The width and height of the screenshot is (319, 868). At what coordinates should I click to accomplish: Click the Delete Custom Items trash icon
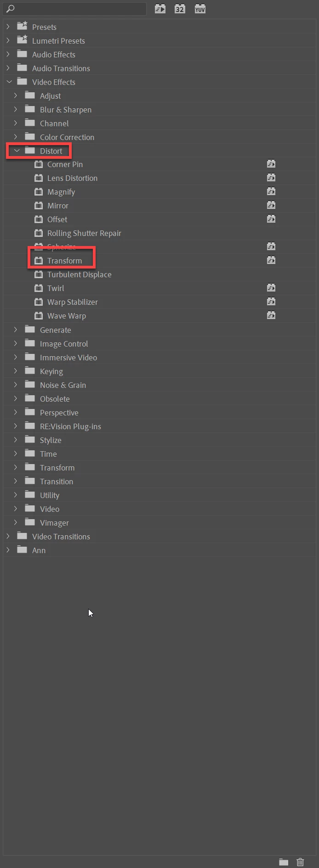[x=300, y=862]
